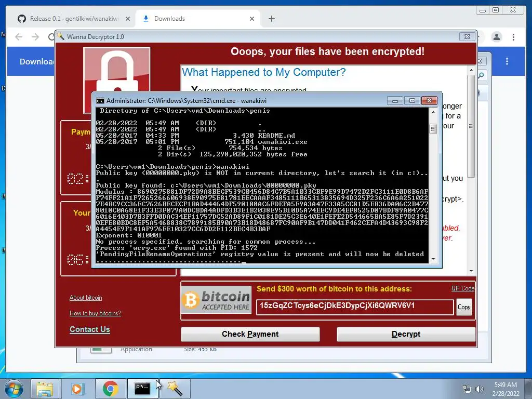Image resolution: width=532 pixels, height=399 pixels.
Task: Minimize the Chrome browser window
Action: pos(482,10)
